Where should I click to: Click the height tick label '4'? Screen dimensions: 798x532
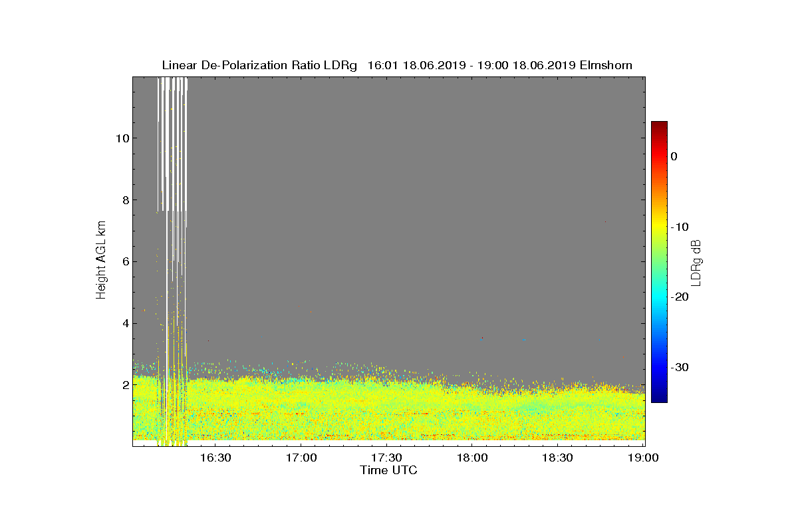124,324
